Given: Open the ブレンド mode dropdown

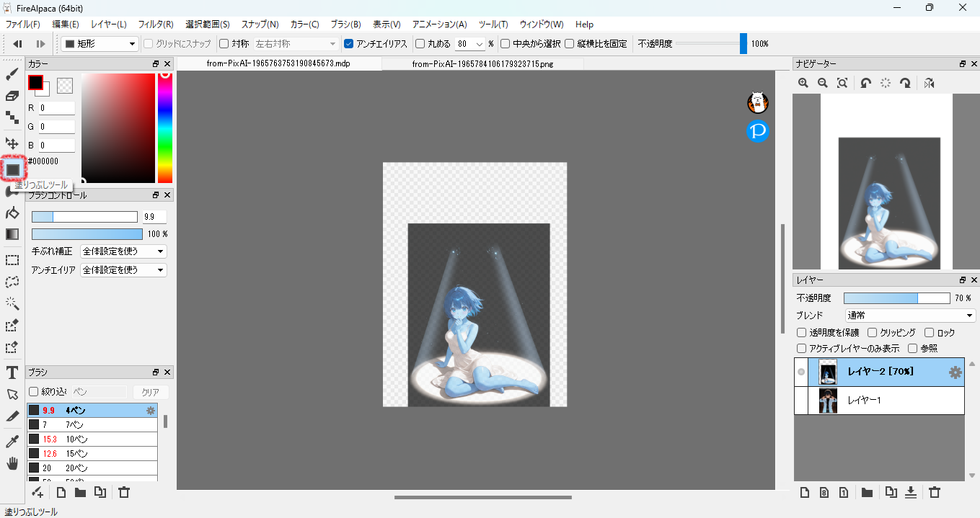Looking at the screenshot, I should point(910,316).
